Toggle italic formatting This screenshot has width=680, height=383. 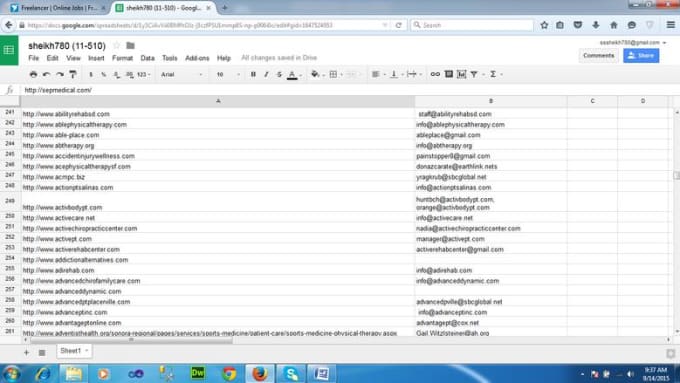point(266,75)
